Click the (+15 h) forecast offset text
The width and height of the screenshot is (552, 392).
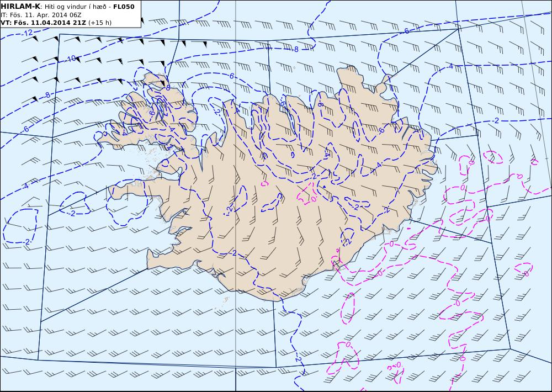(x=99, y=23)
